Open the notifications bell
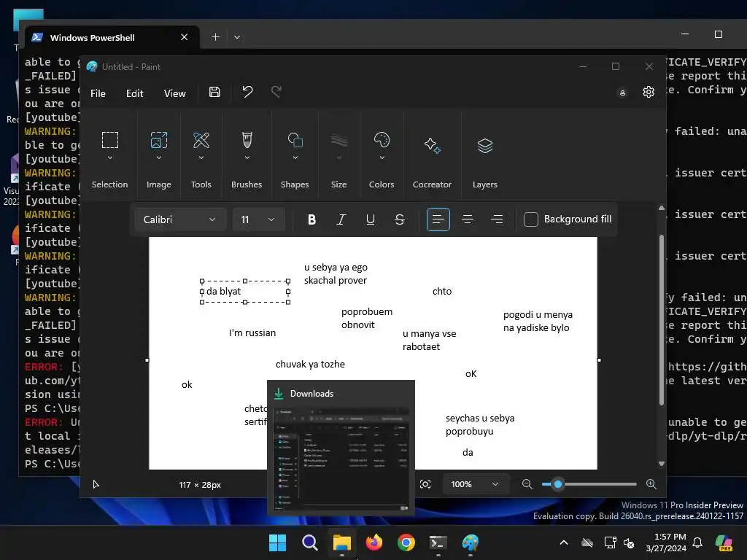Viewport: 747px width, 560px height. [697, 542]
